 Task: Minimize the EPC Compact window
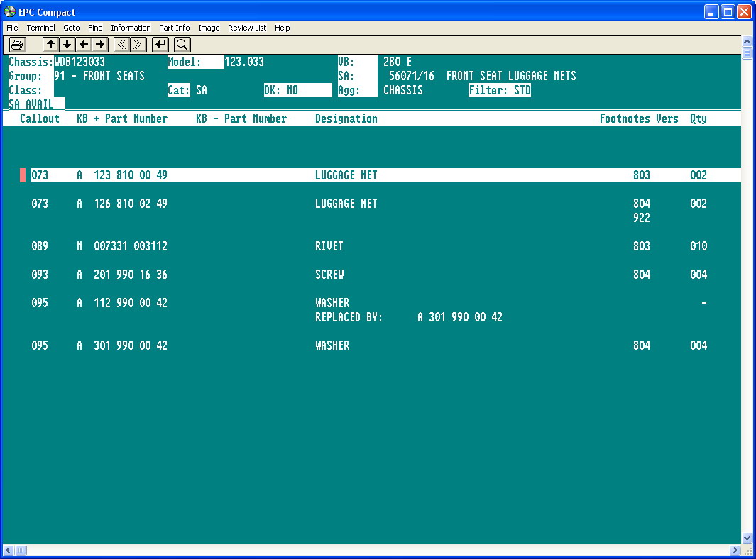[711, 11]
